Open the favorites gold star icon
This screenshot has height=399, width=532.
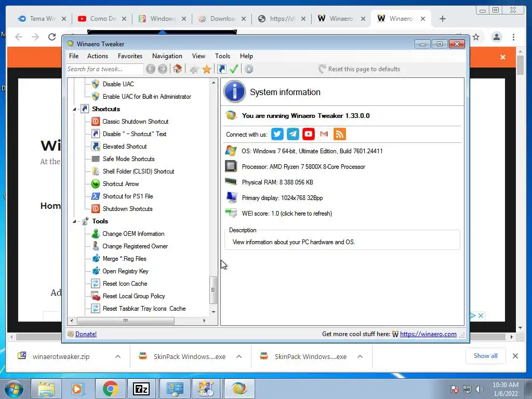207,69
